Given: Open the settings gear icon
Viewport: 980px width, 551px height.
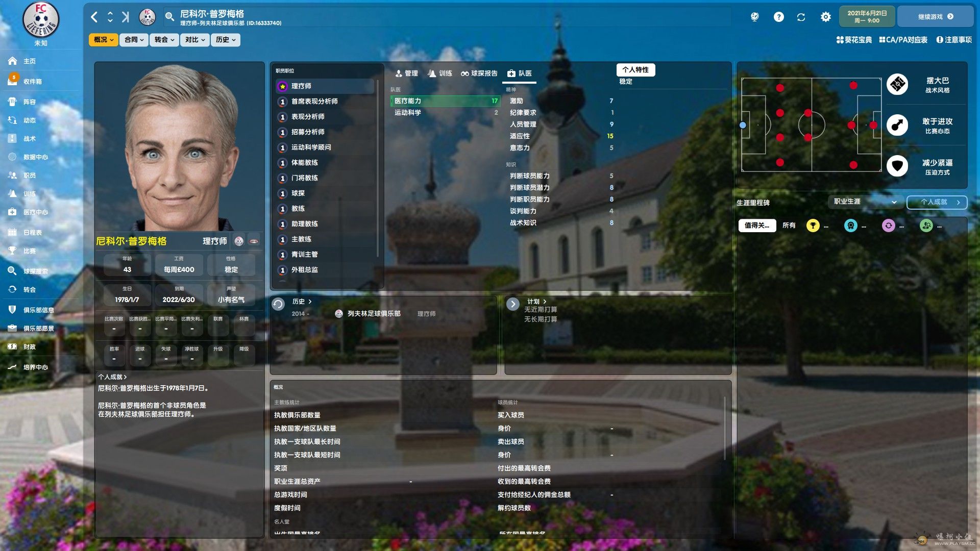Looking at the screenshot, I should [825, 17].
